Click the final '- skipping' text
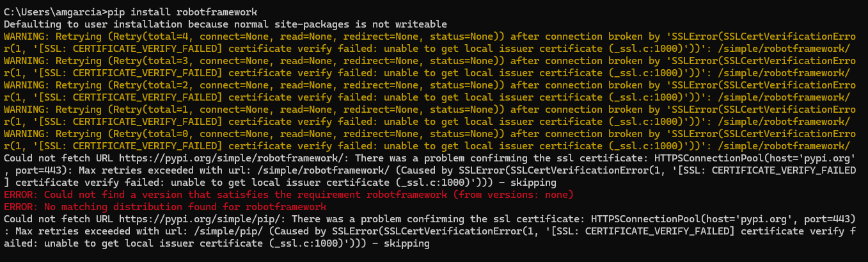 [x=402, y=244]
